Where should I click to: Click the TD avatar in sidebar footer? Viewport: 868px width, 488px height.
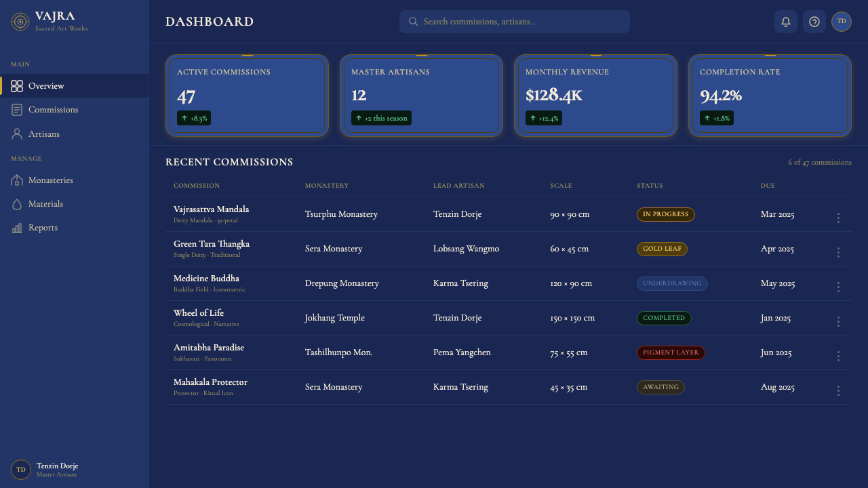point(21,470)
